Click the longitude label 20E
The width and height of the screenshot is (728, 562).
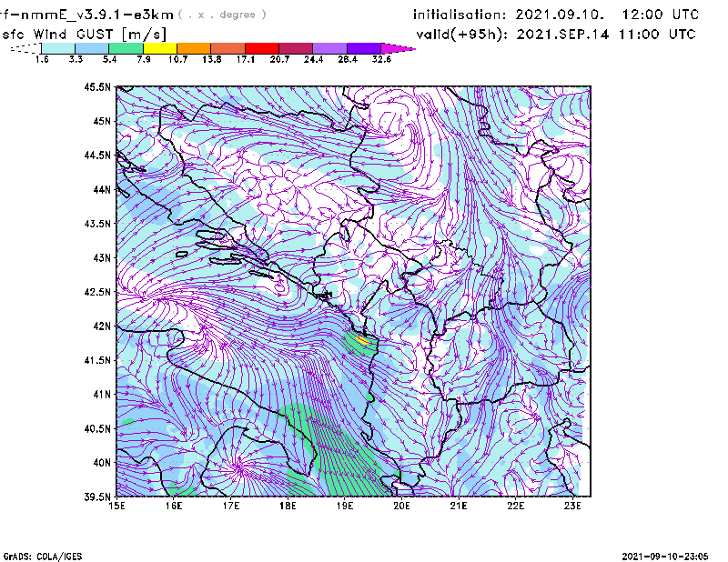pos(401,506)
